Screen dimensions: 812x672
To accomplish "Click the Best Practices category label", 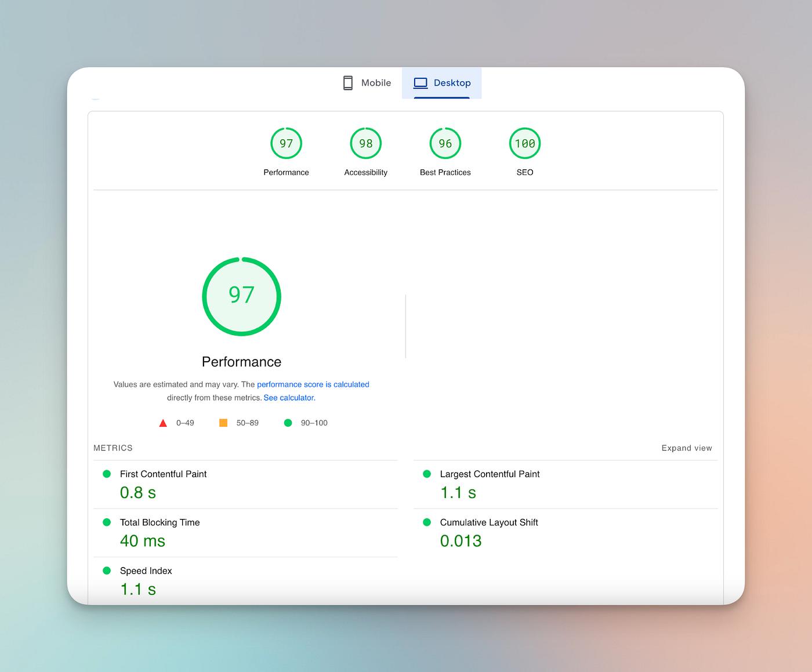I will 445,172.
